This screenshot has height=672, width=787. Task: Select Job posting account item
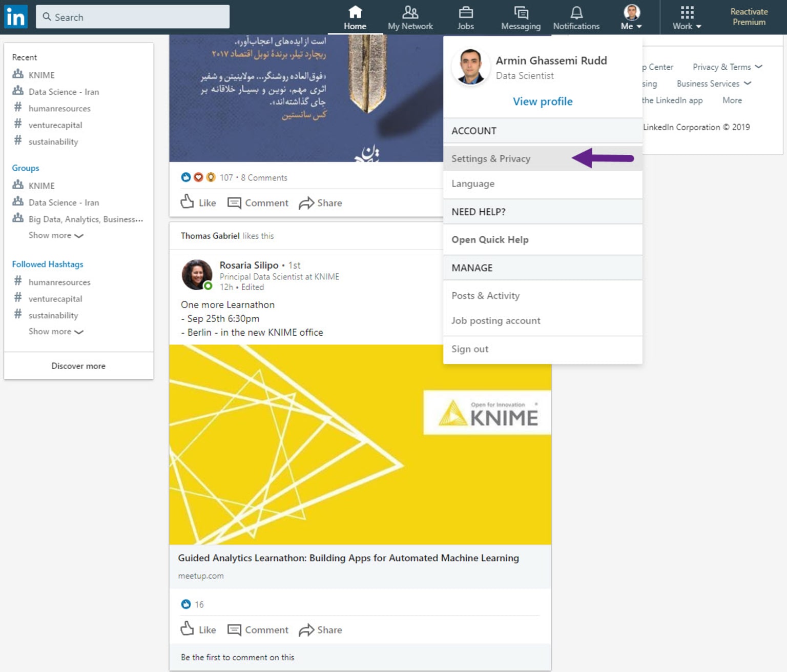pyautogui.click(x=543, y=320)
